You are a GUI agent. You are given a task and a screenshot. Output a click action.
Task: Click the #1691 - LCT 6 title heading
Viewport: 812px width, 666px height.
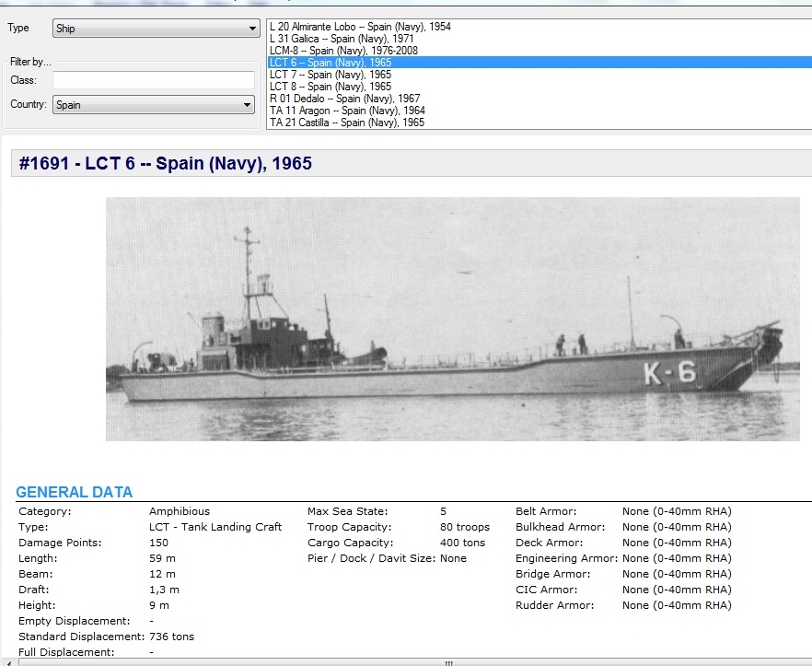coord(167,164)
